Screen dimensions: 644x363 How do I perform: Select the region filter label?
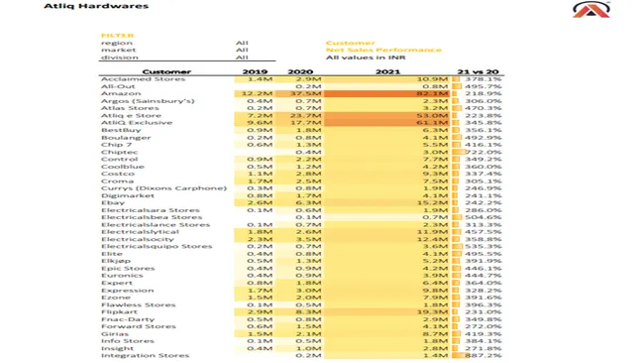117,43
